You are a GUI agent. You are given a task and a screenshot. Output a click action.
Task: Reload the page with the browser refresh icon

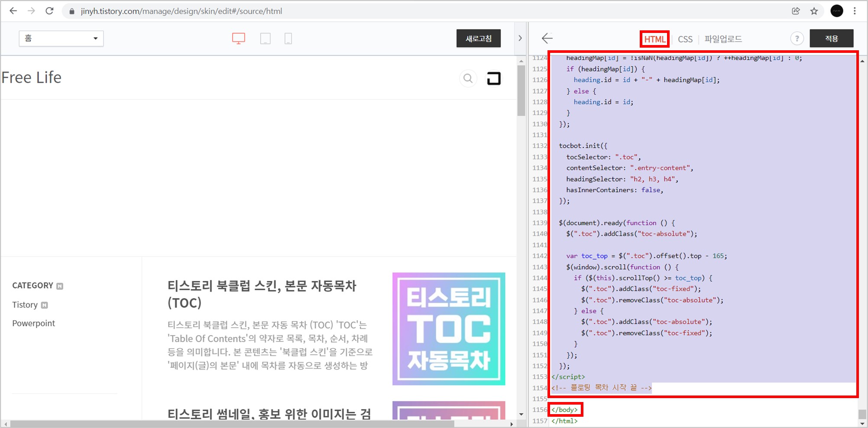coord(49,11)
